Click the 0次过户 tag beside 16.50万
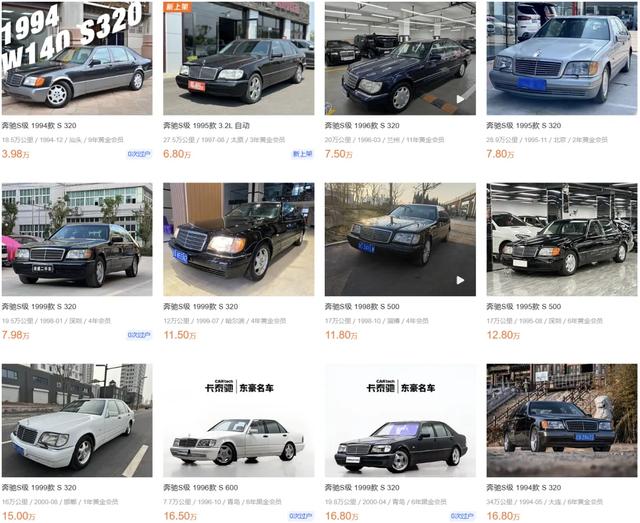The height and width of the screenshot is (523, 640). click(x=301, y=516)
